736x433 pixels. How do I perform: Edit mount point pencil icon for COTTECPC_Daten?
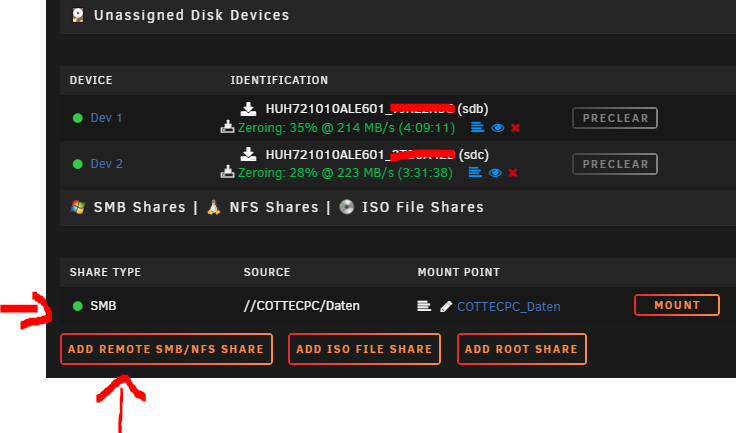446,307
